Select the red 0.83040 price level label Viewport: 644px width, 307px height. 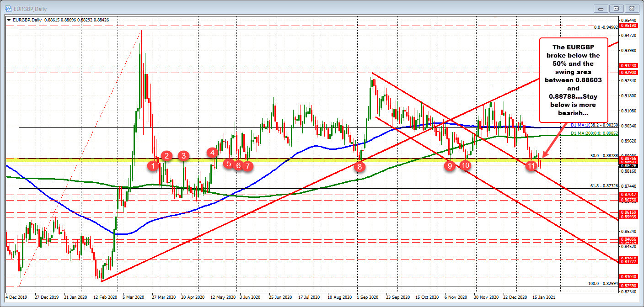[x=628, y=277]
